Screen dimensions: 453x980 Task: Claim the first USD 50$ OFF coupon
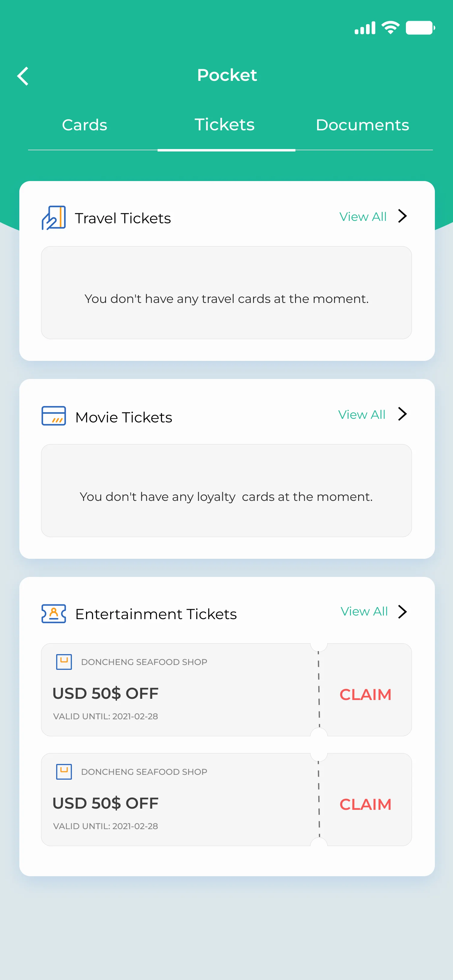[x=365, y=694]
